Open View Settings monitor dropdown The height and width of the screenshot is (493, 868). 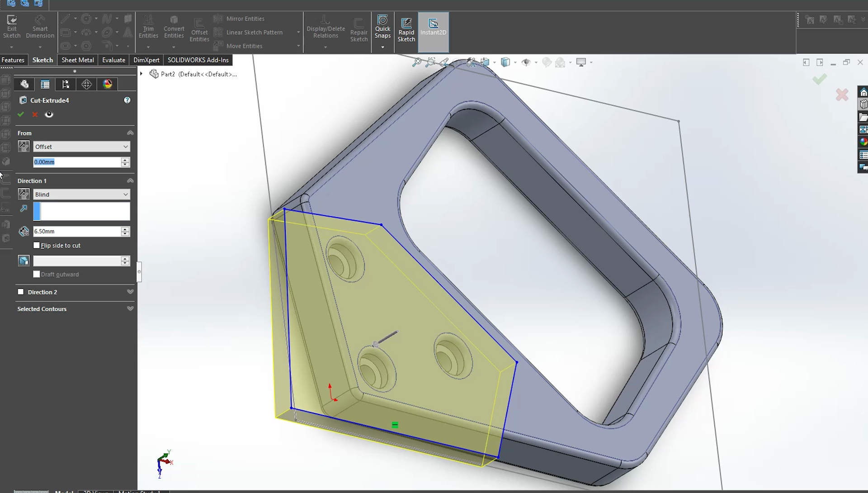[584, 62]
